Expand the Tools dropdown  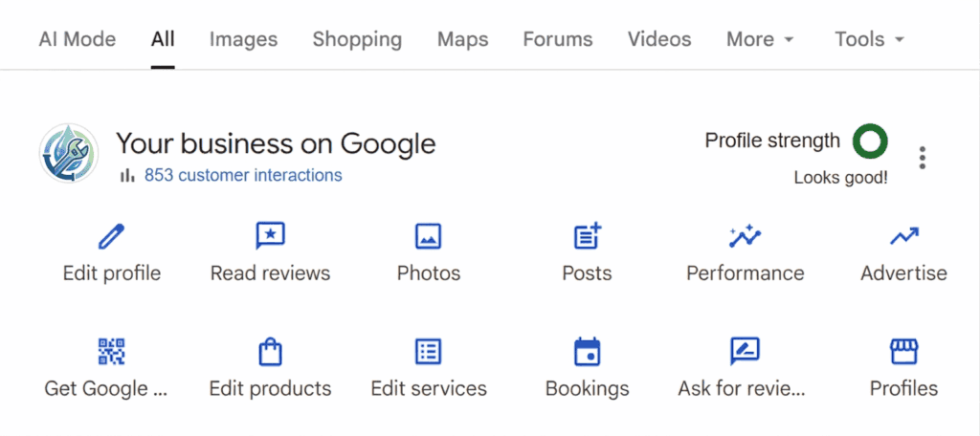pos(869,39)
